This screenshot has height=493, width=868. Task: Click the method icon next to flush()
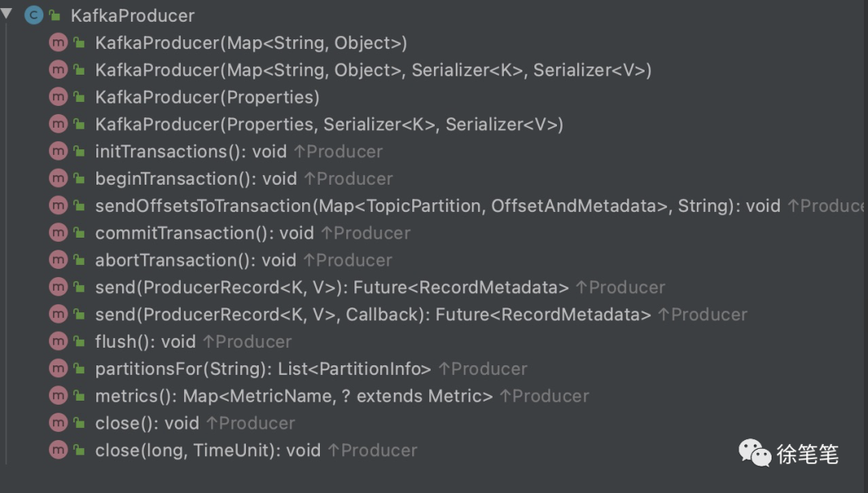58,340
